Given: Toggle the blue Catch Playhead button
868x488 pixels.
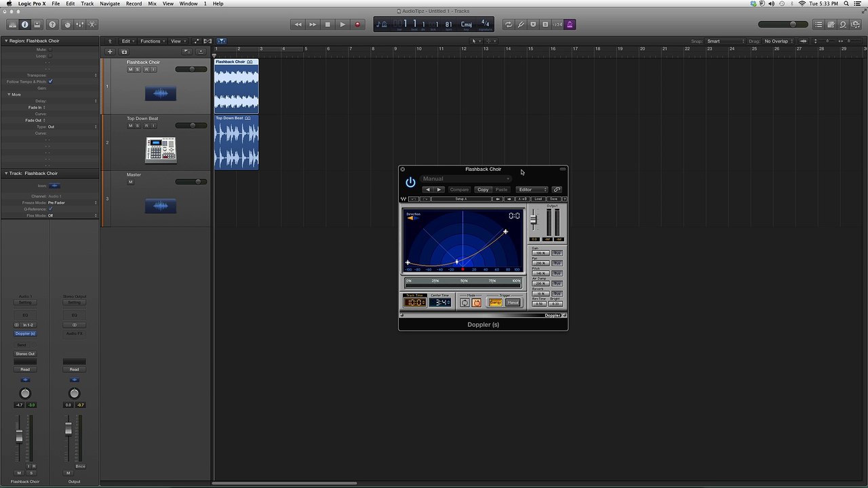Looking at the screenshot, I should pyautogui.click(x=221, y=41).
